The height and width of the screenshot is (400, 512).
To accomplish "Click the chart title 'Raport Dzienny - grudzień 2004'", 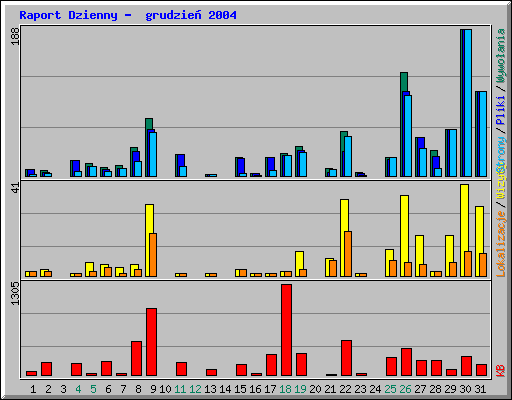I will tap(128, 15).
